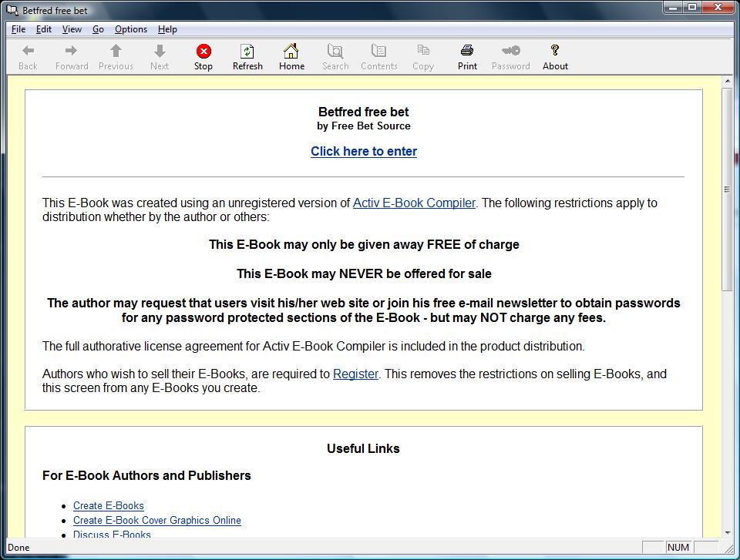Open the File menu
Image resolution: width=740 pixels, height=560 pixels.
[x=18, y=29]
